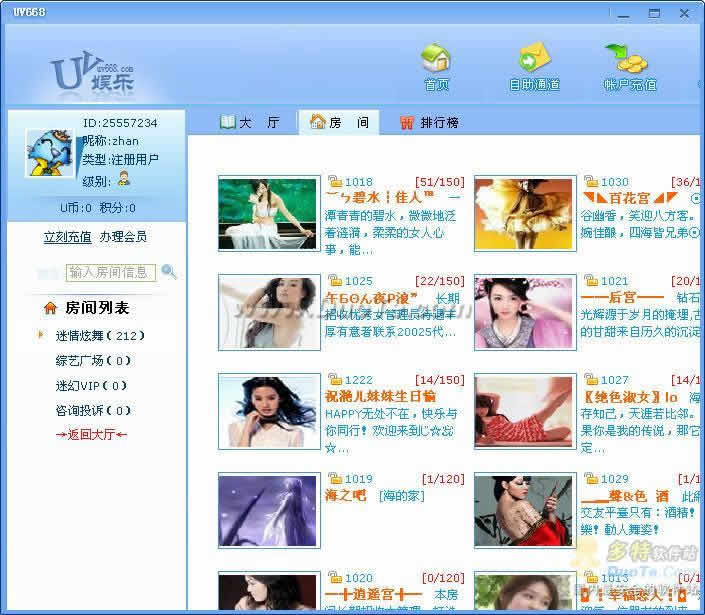Click the lock icon of room 1025

pyautogui.click(x=335, y=281)
